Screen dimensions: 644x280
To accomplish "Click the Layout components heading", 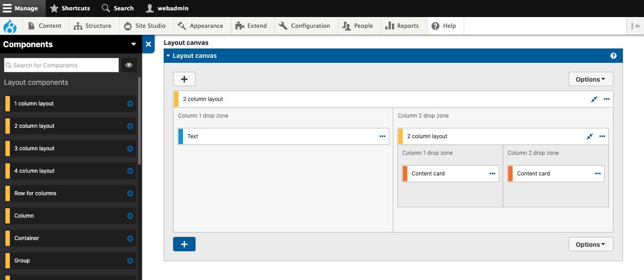I will (x=36, y=83).
